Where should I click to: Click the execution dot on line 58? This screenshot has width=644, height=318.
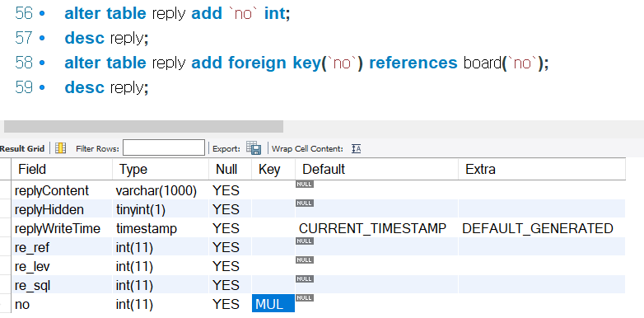pos(41,63)
